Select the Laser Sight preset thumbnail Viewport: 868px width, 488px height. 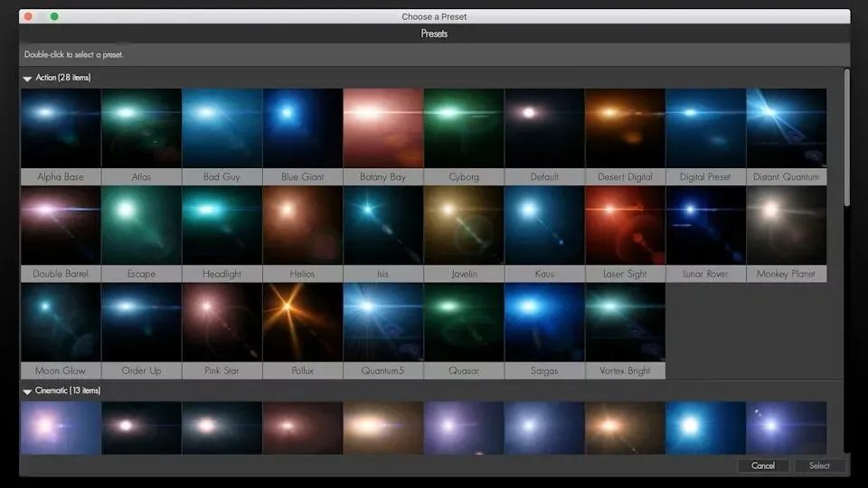[x=625, y=225]
